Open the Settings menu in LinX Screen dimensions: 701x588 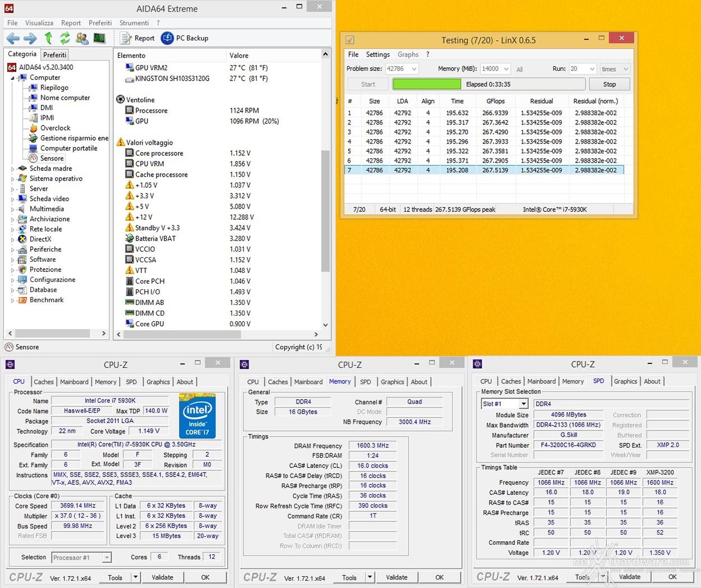[x=378, y=54]
